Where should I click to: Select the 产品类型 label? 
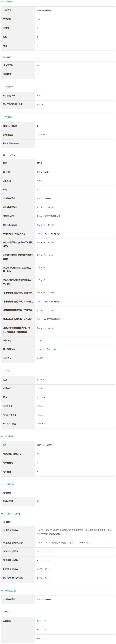(x=7, y=11)
